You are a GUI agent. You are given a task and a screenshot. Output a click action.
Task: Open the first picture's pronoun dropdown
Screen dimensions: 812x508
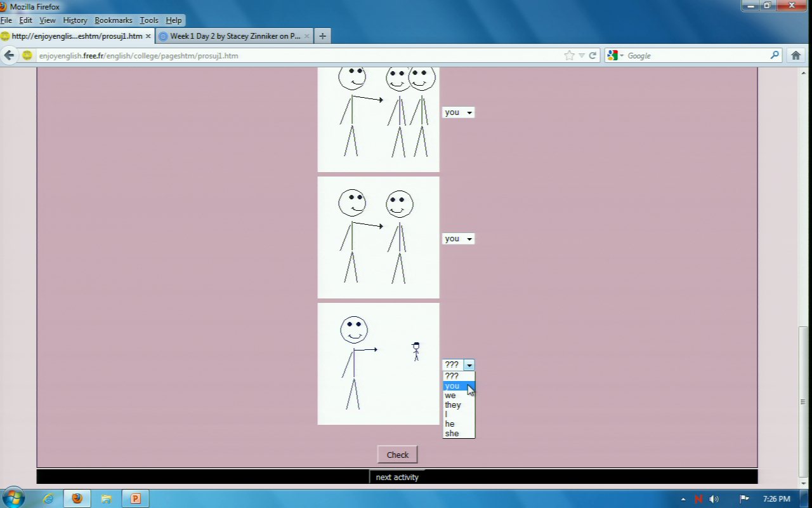pyautogui.click(x=458, y=112)
